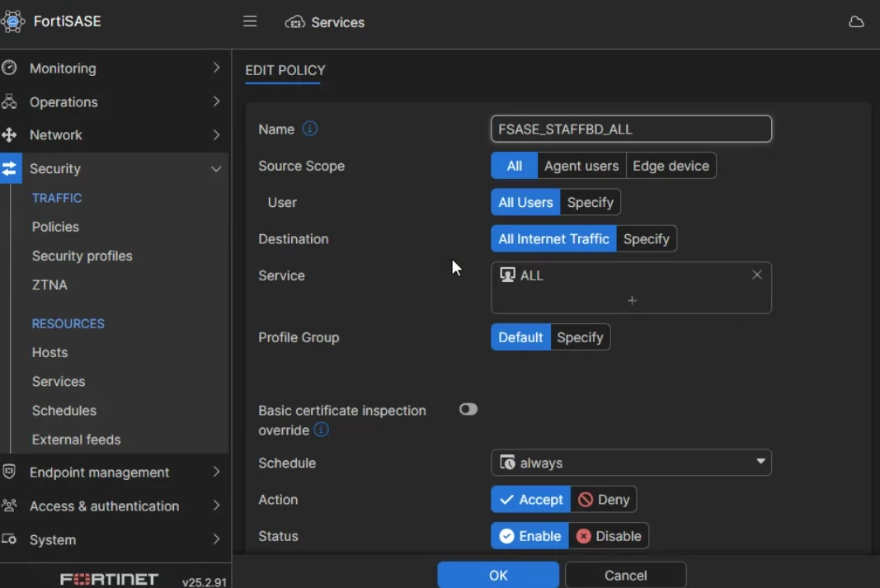Click the Network cross-arrows icon
Screen dimensions: 880x588
[x=10, y=134]
